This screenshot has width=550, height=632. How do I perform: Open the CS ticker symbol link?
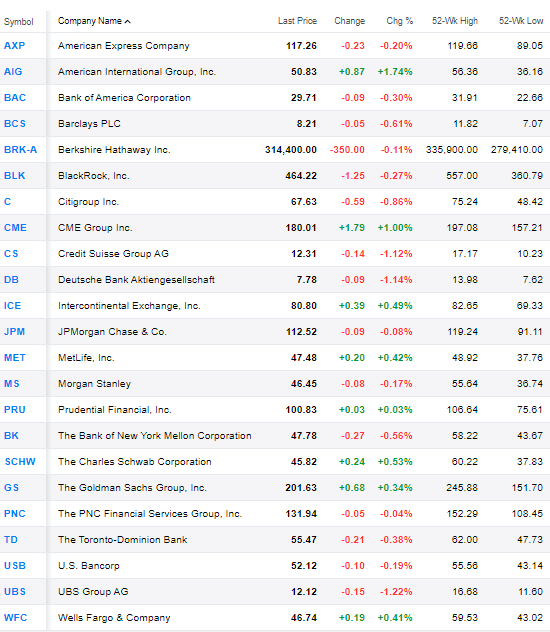coord(11,254)
